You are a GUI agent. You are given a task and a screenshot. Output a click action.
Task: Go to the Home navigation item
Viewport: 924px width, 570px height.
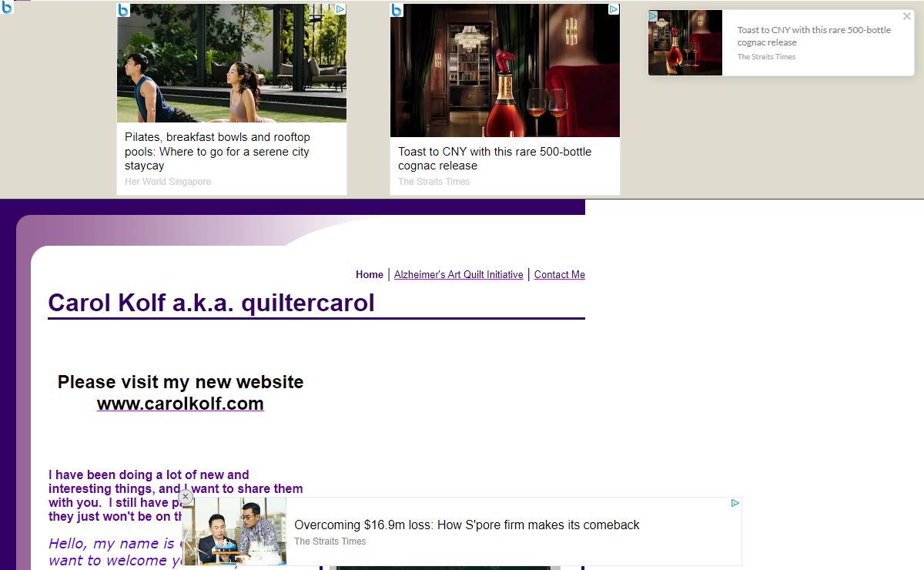369,274
